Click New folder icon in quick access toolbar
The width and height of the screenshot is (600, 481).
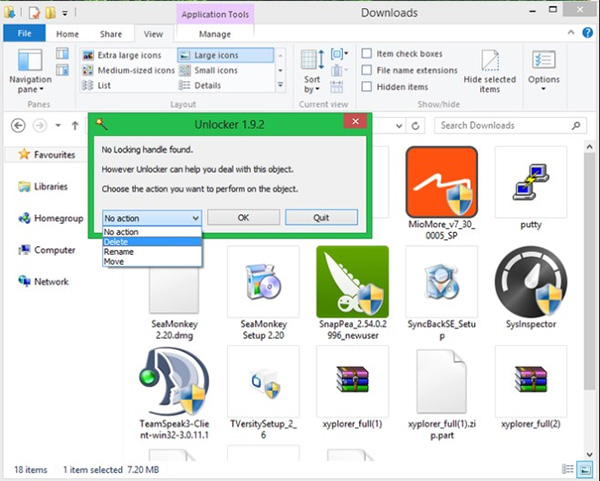(50, 13)
